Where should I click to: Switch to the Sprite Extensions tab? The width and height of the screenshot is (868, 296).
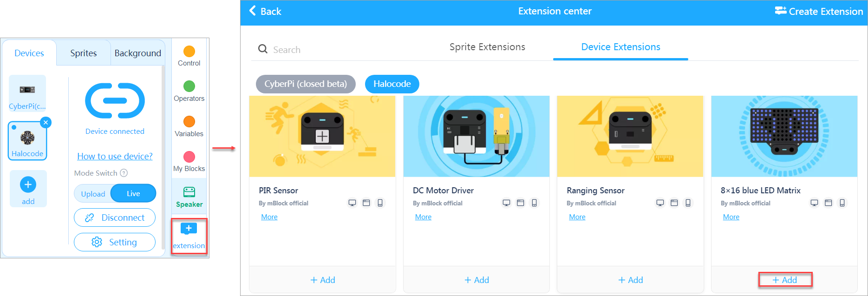coord(487,47)
